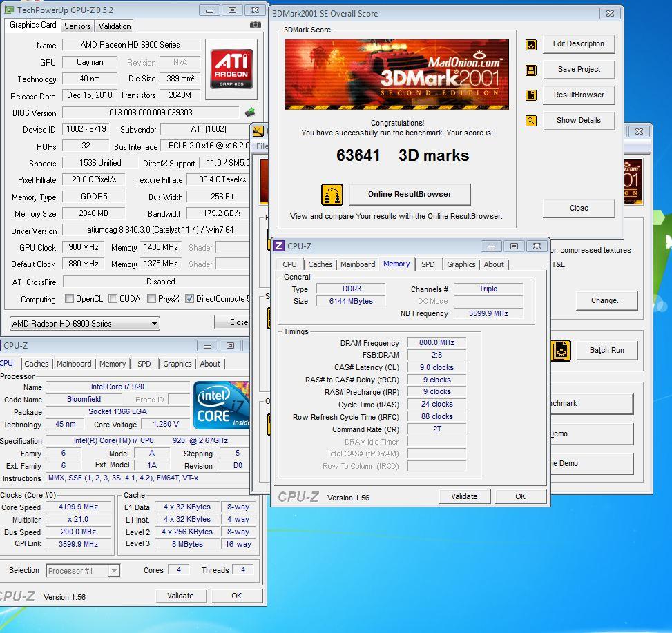
Task: Enable the CUDA checkbox in GPU-Z
Action: click(x=113, y=298)
